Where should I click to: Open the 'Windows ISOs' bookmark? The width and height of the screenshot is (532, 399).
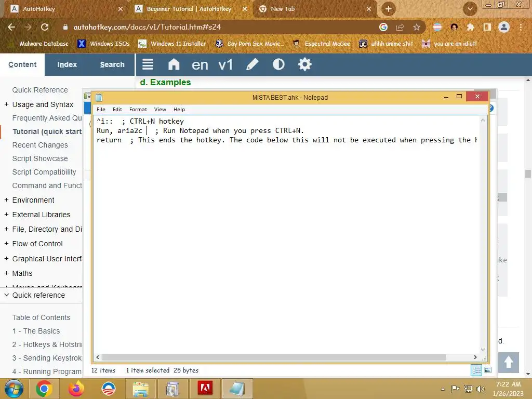pos(104,44)
